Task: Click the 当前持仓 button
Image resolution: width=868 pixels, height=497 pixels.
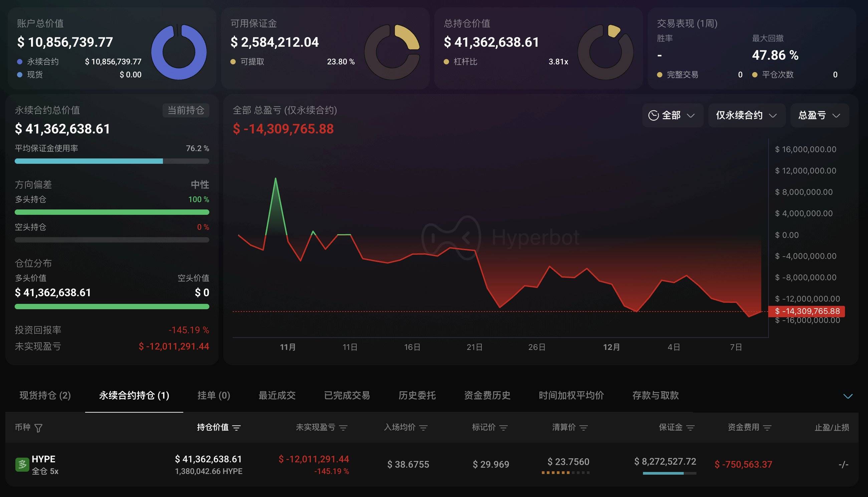Action: tap(186, 110)
